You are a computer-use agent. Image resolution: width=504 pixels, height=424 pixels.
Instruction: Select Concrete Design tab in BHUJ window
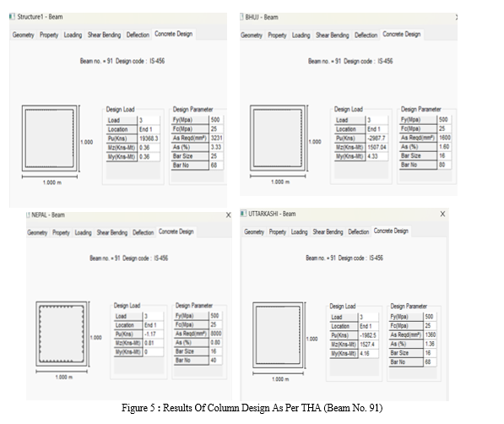point(402,34)
